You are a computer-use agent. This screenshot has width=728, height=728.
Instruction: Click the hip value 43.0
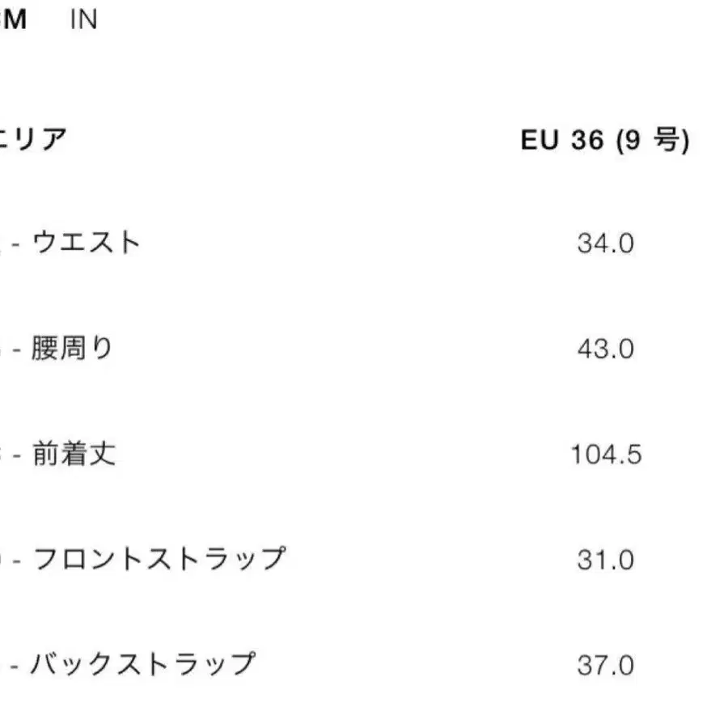tap(605, 349)
